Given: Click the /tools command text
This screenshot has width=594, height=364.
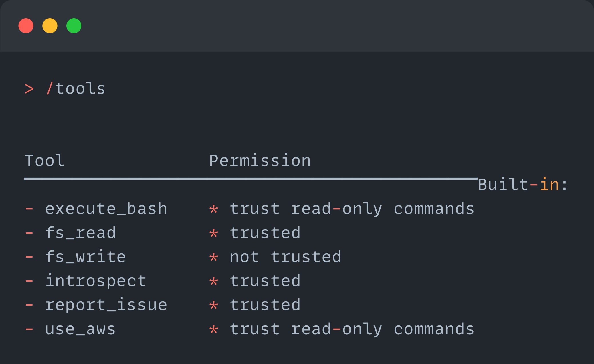Looking at the screenshot, I should pyautogui.click(x=76, y=88).
